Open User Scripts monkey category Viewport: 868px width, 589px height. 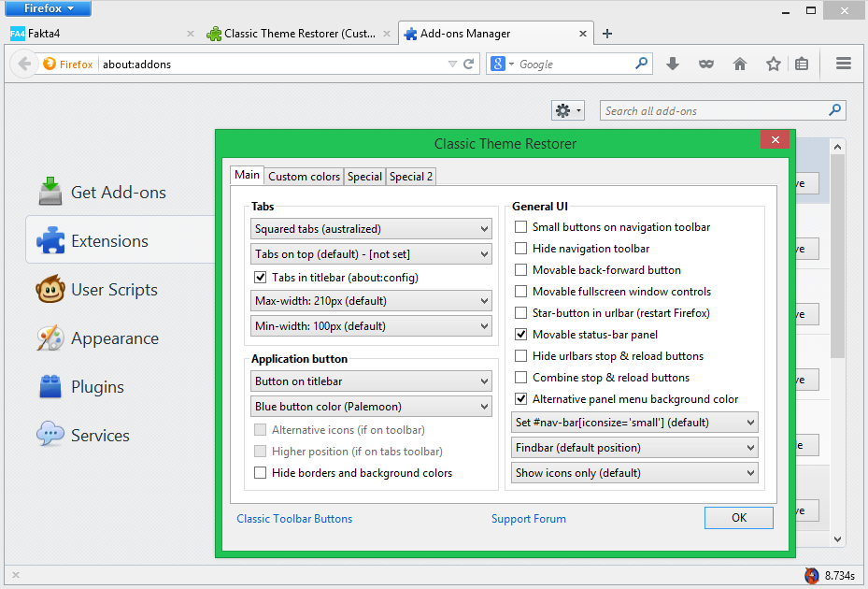pos(121,289)
